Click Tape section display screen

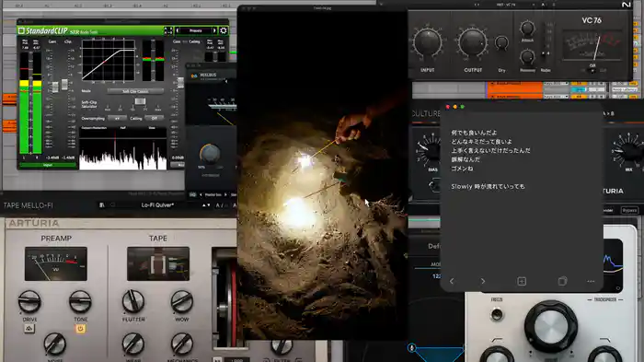pyautogui.click(x=158, y=263)
